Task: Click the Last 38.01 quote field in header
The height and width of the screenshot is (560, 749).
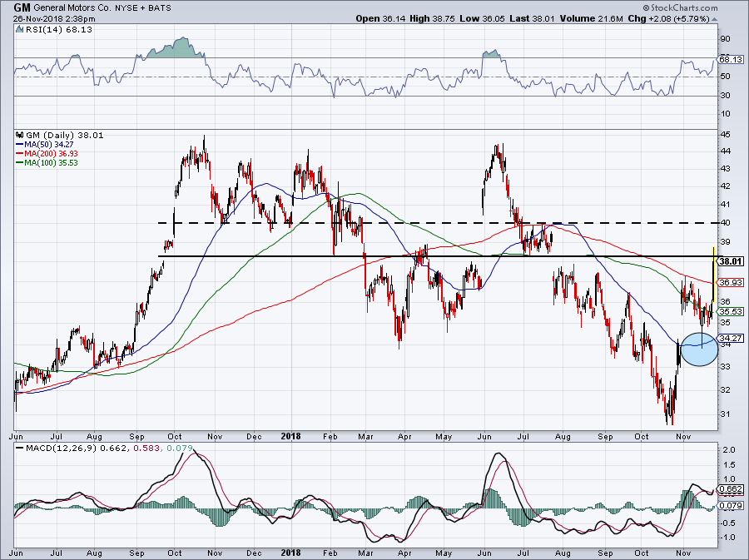Action: (532, 18)
